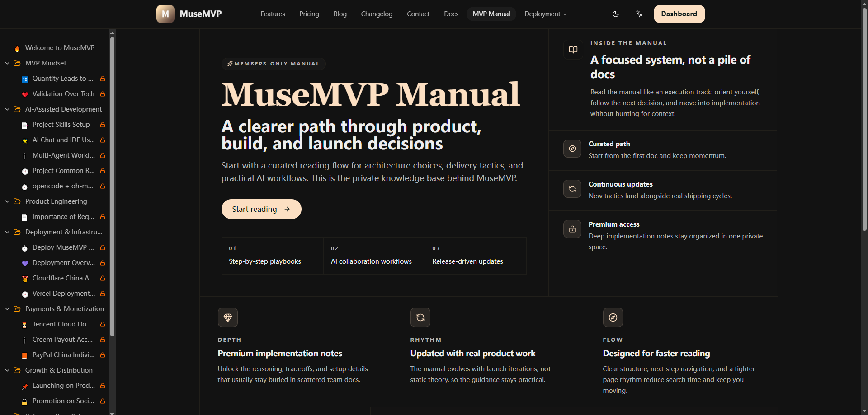Open the Pricing menu item
The image size is (868, 415).
tap(309, 14)
